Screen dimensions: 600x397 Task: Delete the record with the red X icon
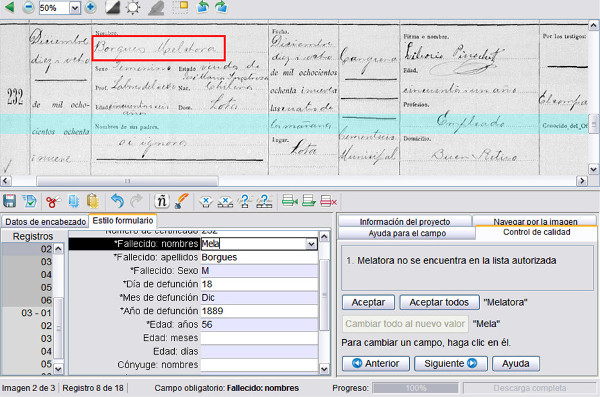(328, 201)
